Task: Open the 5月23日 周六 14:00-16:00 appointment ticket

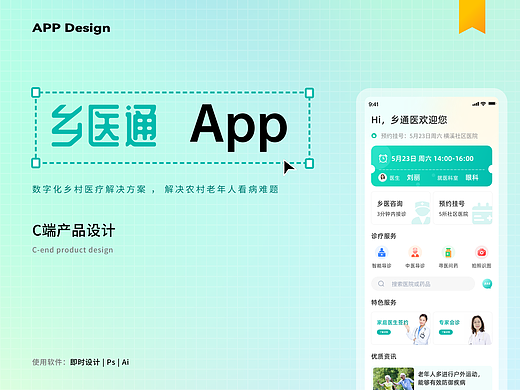Action: click(432, 166)
